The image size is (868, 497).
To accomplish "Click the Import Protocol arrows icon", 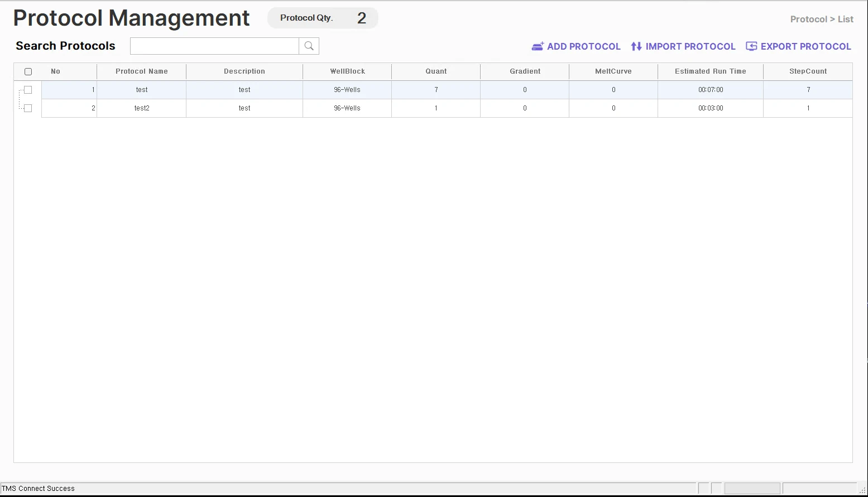I will [x=636, y=46].
